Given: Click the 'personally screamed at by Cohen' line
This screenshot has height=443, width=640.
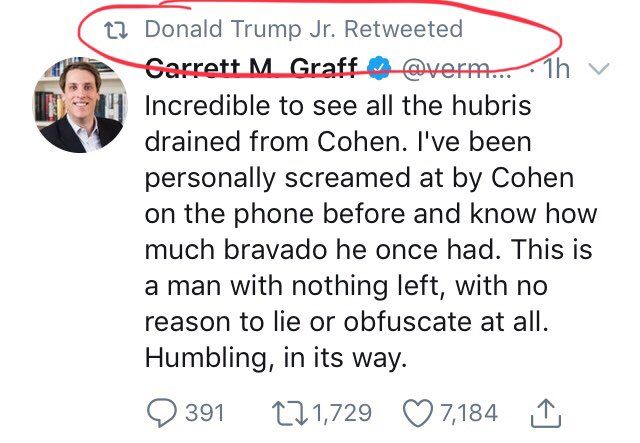Looking at the screenshot, I should click(360, 178).
